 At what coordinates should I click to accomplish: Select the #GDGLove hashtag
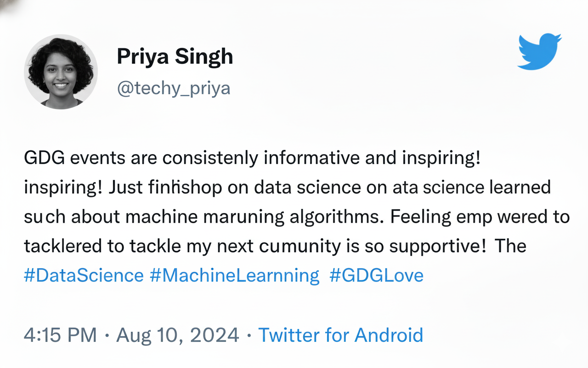click(x=376, y=275)
